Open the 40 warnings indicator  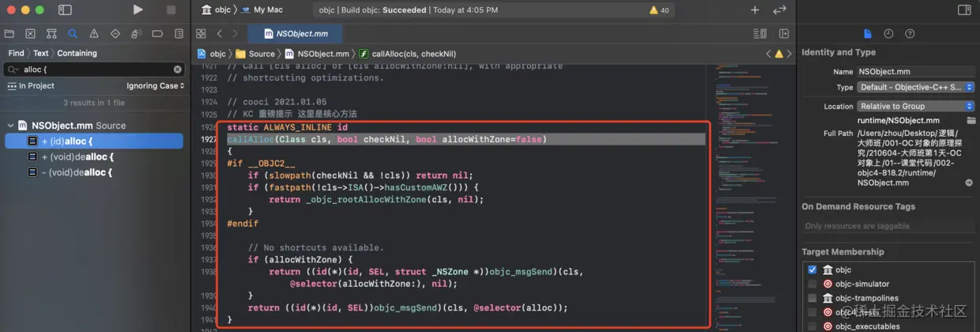pyautogui.click(x=659, y=10)
